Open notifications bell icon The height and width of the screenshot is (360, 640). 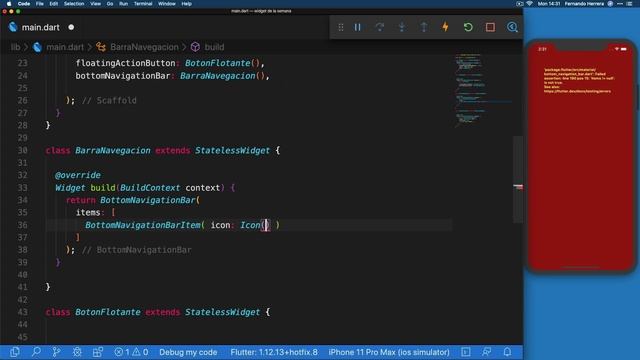click(507, 352)
